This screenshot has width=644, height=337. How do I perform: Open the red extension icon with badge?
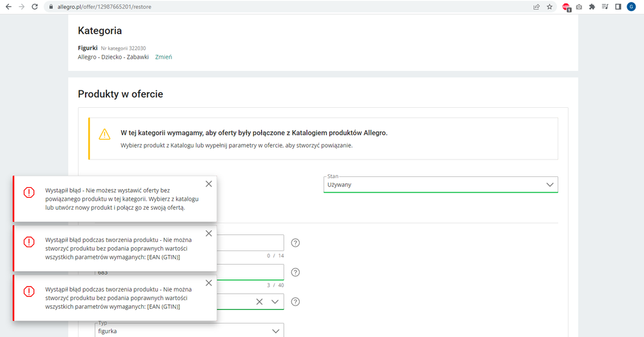click(567, 7)
